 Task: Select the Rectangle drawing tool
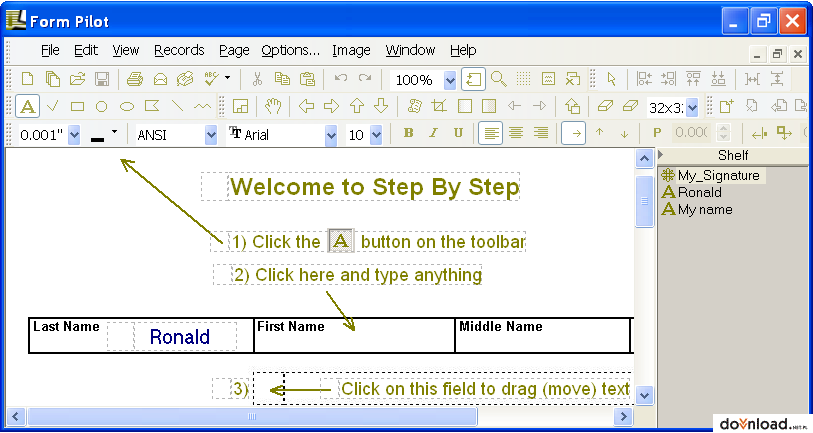[x=77, y=107]
